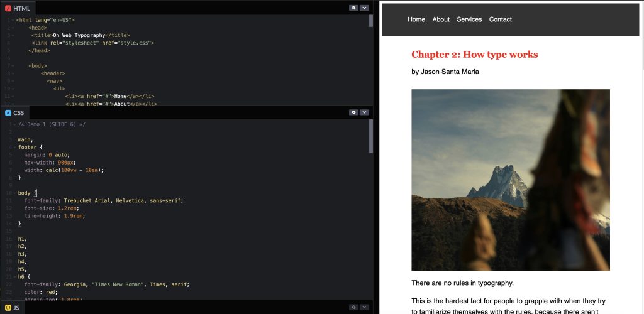Click the red HTML panel icon

(x=8, y=8)
